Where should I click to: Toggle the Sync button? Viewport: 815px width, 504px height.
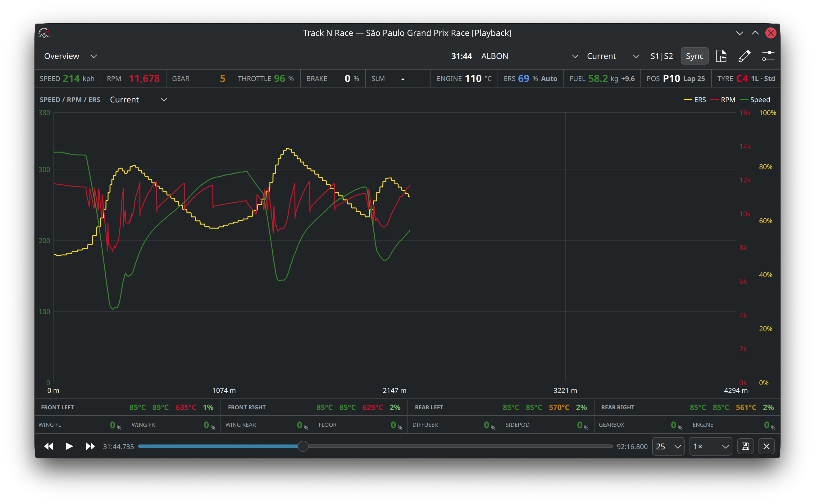coord(694,56)
